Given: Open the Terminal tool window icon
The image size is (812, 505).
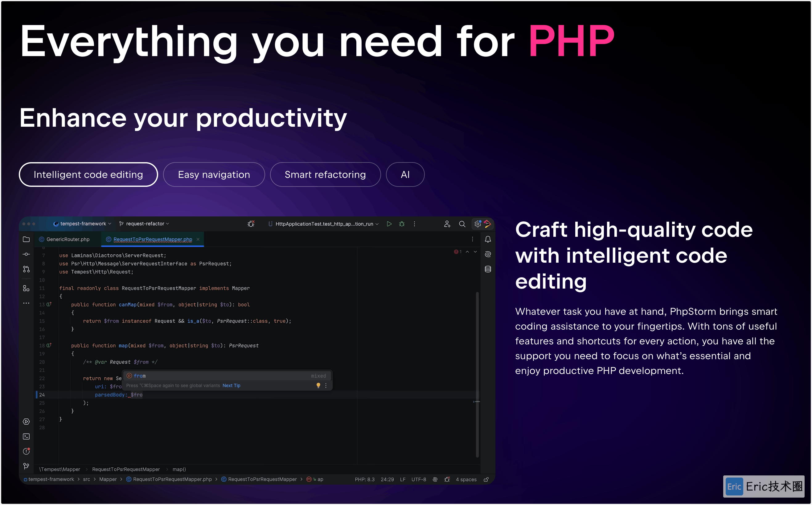Looking at the screenshot, I should tap(26, 437).
